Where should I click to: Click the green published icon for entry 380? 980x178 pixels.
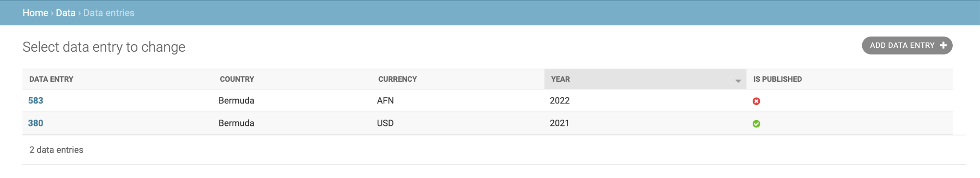click(x=756, y=124)
